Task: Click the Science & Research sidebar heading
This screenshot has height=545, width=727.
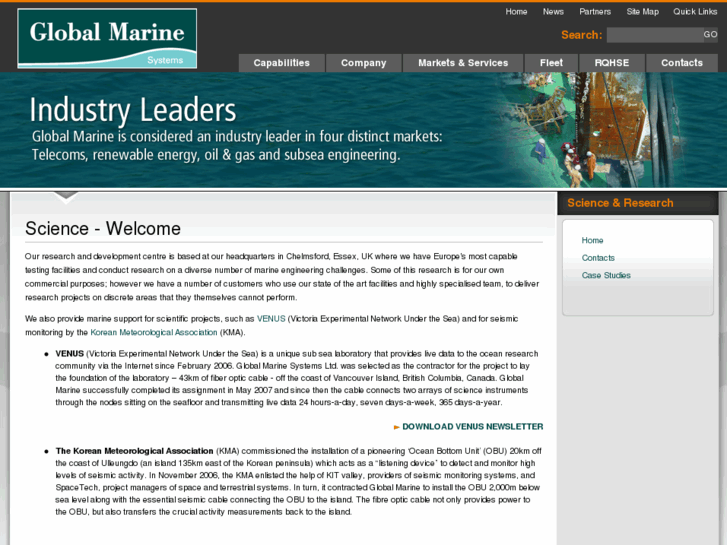Action: [620, 203]
